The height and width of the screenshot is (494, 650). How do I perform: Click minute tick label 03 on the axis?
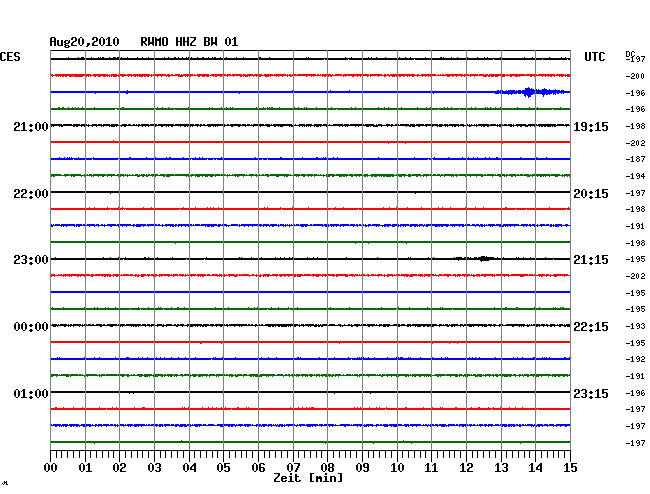coord(154,467)
